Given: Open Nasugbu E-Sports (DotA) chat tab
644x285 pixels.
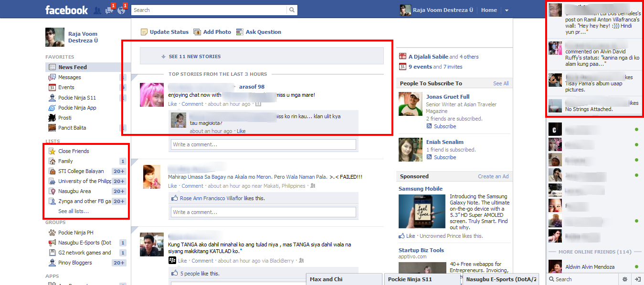Looking at the screenshot, I should click(501, 279).
